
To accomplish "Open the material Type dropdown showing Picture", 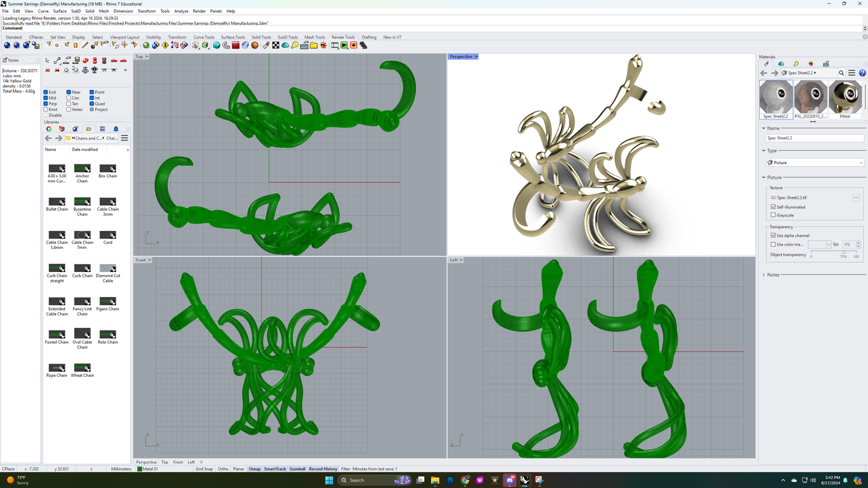I will 814,163.
